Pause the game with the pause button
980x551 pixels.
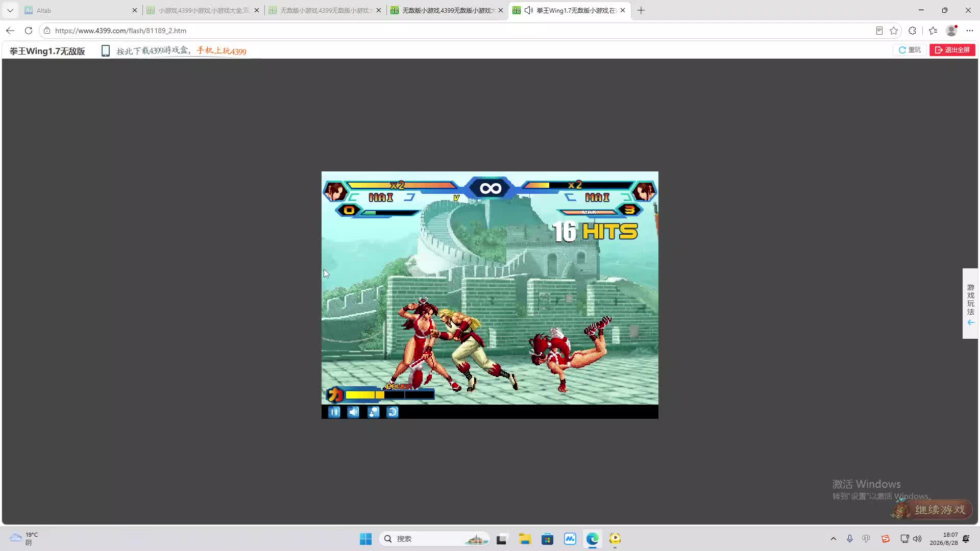click(334, 412)
